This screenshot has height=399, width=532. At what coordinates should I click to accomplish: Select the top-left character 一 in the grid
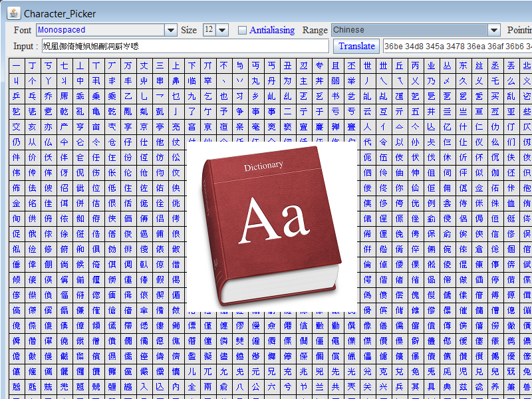tap(17, 67)
